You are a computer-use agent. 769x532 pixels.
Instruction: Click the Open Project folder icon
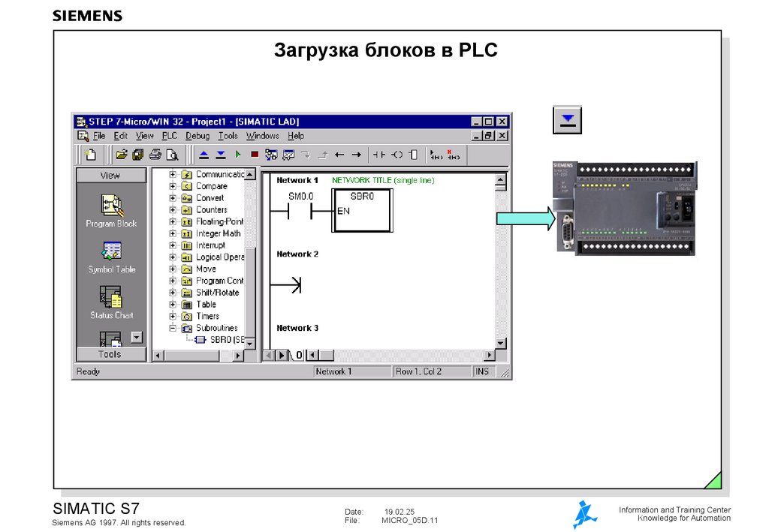[121, 155]
